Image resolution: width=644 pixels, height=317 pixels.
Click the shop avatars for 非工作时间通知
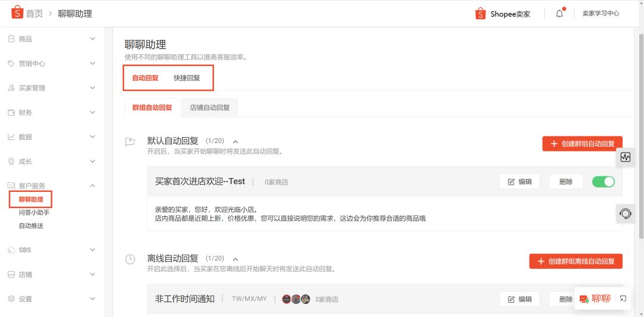click(296, 299)
